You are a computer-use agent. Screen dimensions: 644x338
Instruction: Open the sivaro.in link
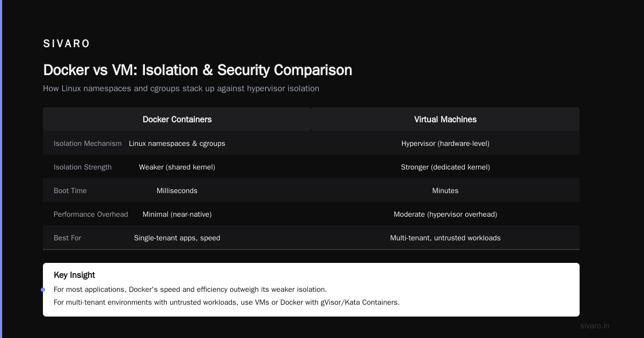click(595, 326)
